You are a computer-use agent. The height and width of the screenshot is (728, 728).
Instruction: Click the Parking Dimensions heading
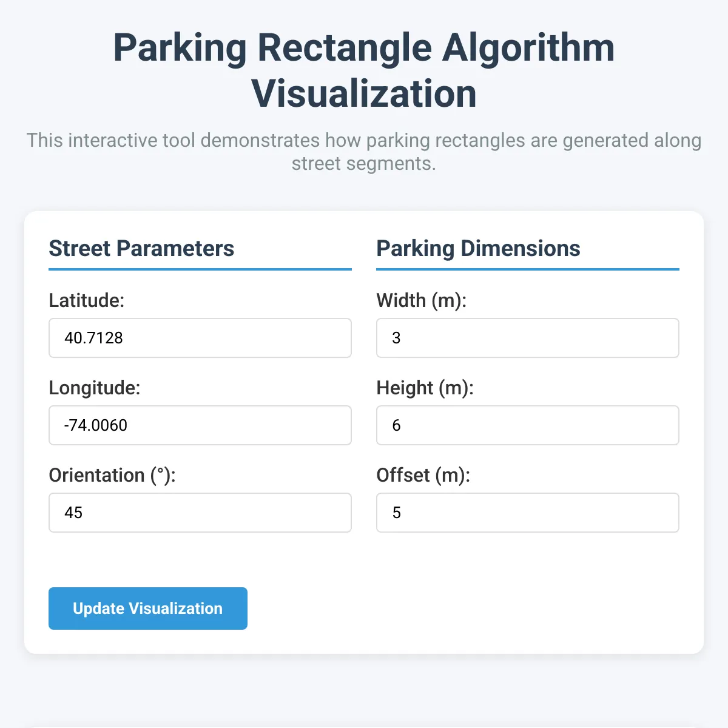point(479,248)
